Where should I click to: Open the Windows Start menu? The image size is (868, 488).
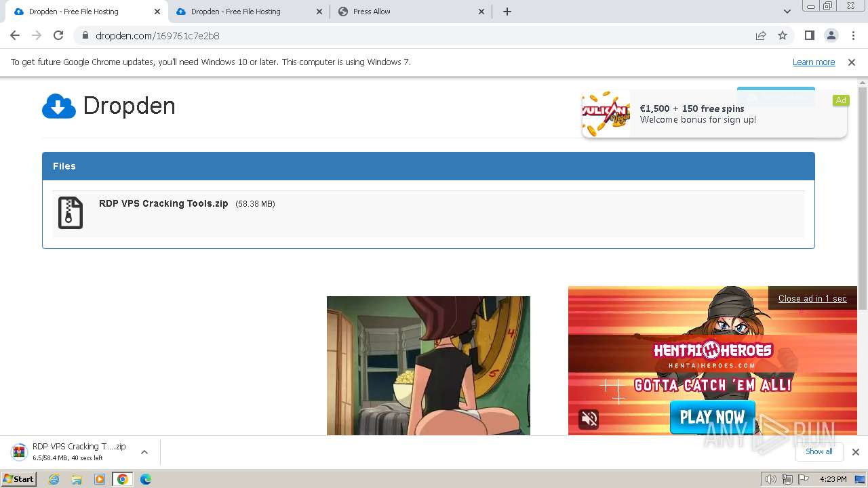[x=18, y=479]
